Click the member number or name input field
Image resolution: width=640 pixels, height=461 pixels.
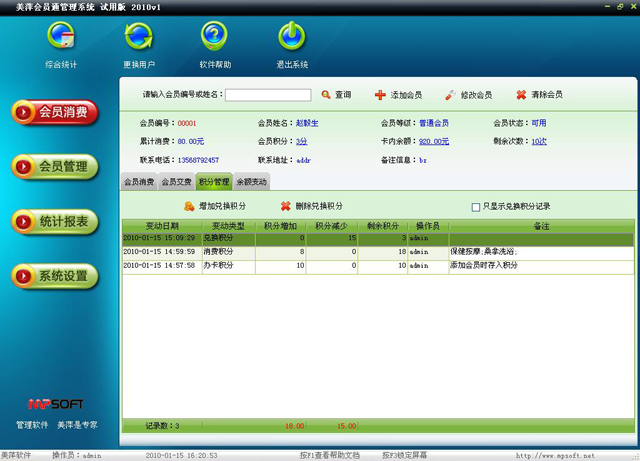(267, 95)
